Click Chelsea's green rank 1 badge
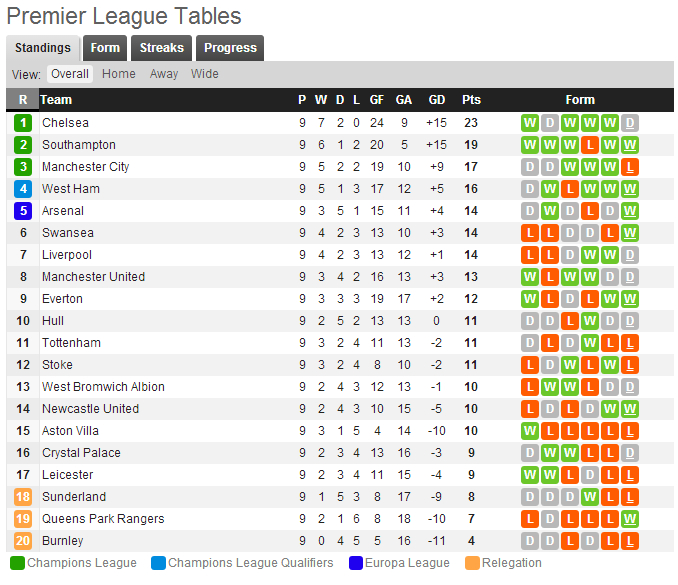The height and width of the screenshot is (585, 678). click(23, 123)
